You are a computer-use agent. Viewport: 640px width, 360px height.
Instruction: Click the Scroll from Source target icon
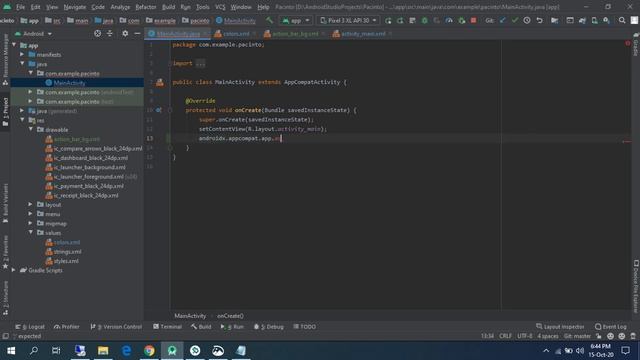(x=98, y=33)
